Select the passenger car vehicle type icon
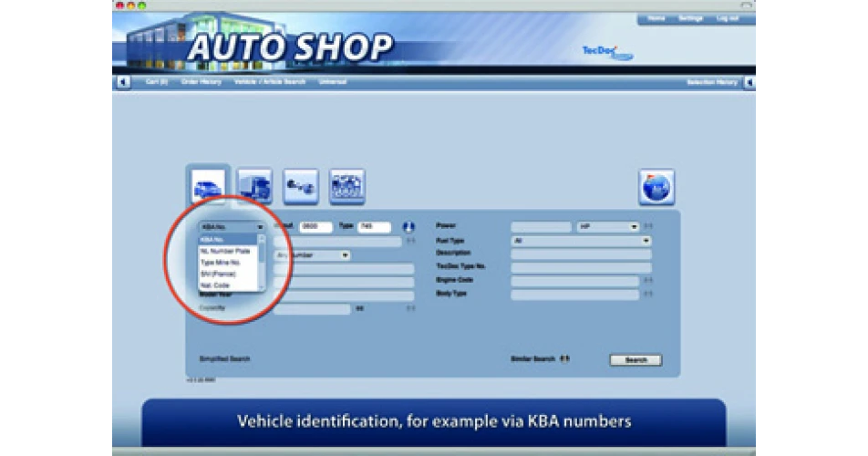868x456 pixels. [208, 186]
